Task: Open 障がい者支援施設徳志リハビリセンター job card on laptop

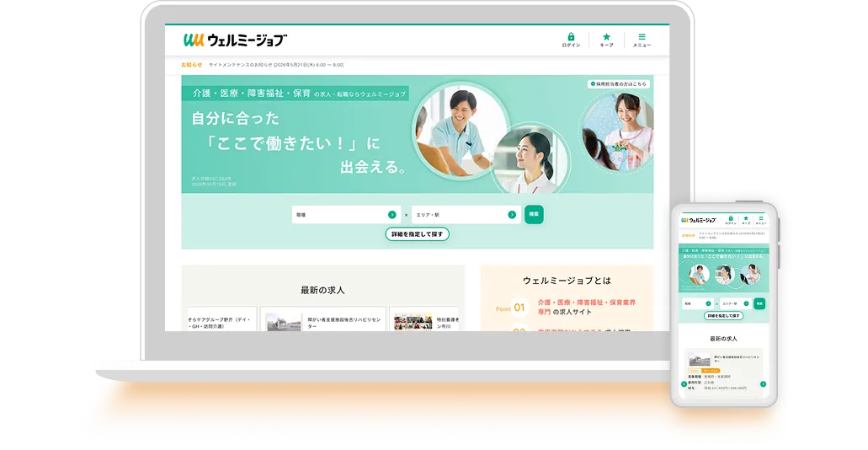Action: coord(322,319)
